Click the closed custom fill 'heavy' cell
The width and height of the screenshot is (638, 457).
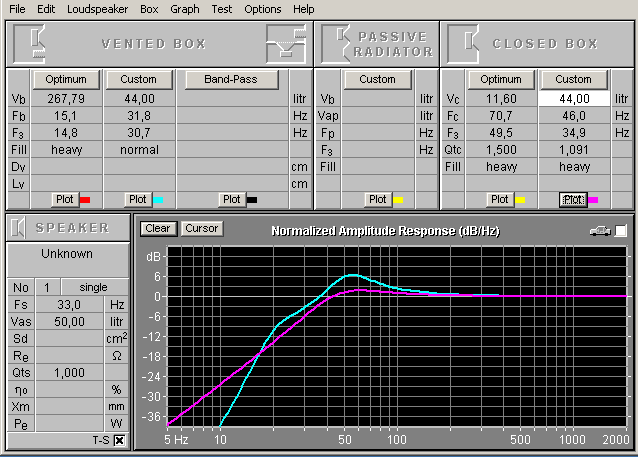tap(574, 167)
